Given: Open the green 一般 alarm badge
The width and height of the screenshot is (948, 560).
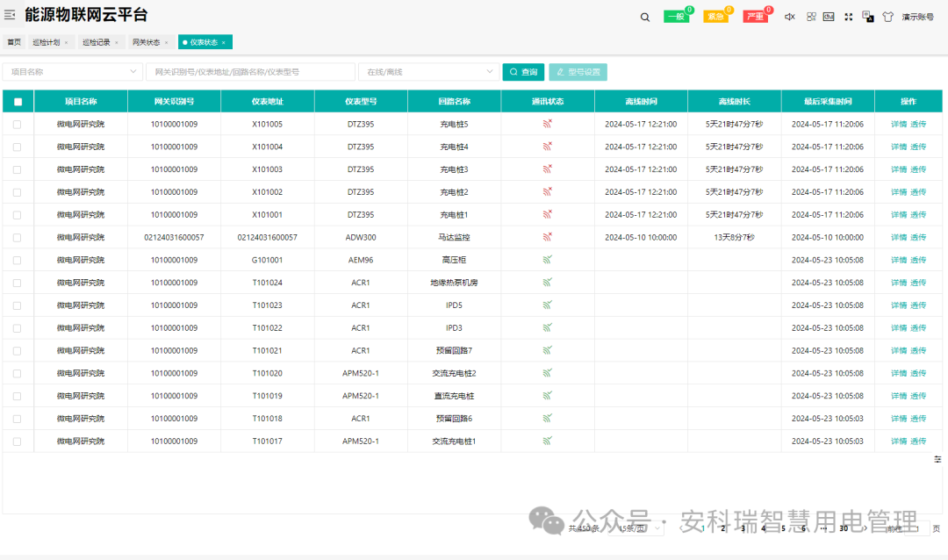Looking at the screenshot, I should [677, 17].
